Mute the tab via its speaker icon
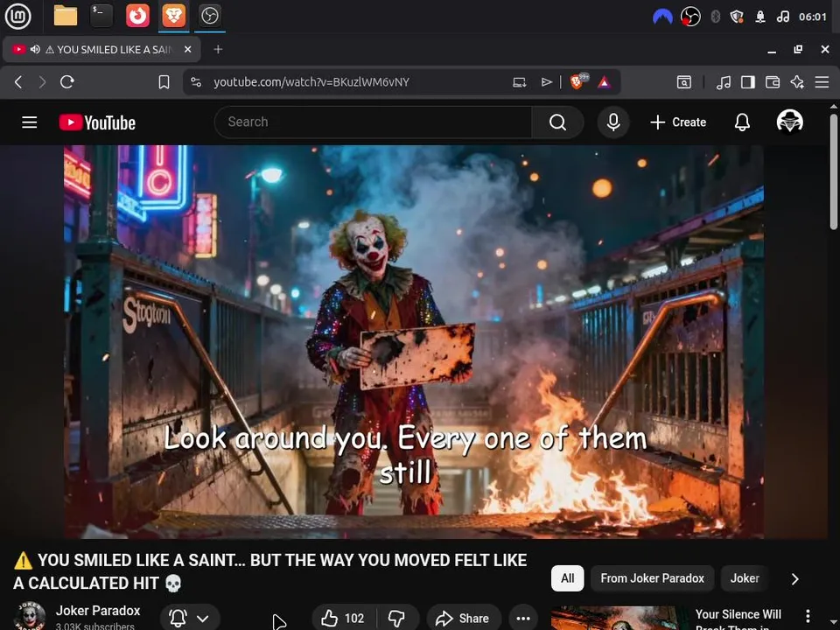This screenshot has width=840, height=630. coord(35,49)
